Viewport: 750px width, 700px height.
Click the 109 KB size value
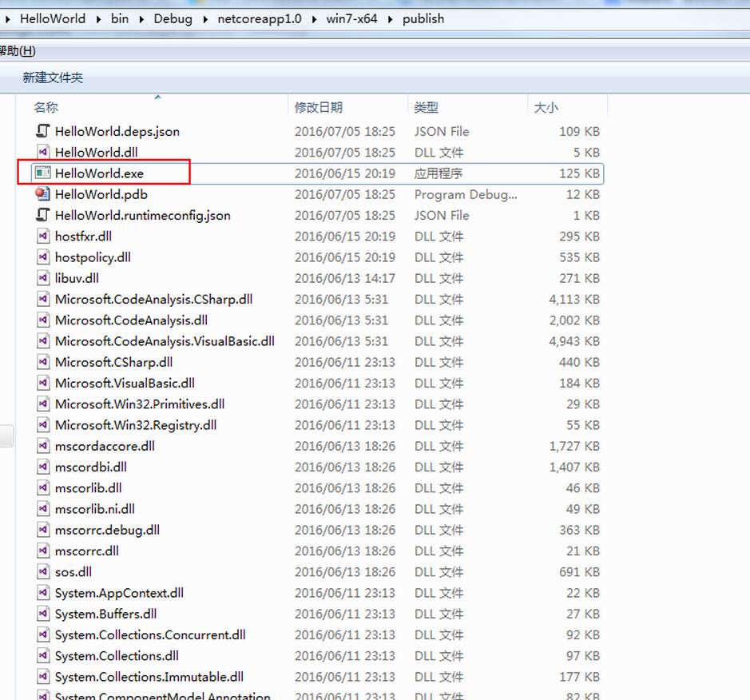[579, 131]
